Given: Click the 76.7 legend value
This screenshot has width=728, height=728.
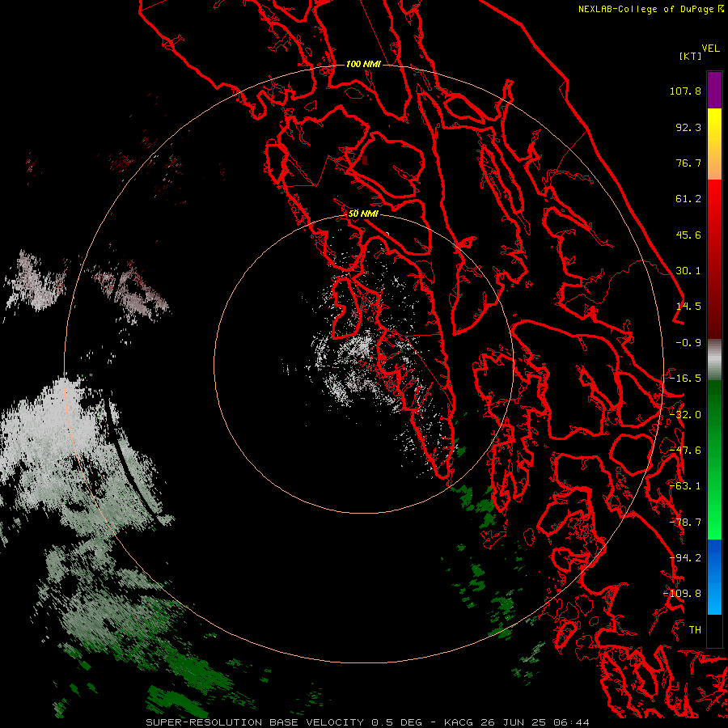Looking at the screenshot, I should tap(688, 163).
